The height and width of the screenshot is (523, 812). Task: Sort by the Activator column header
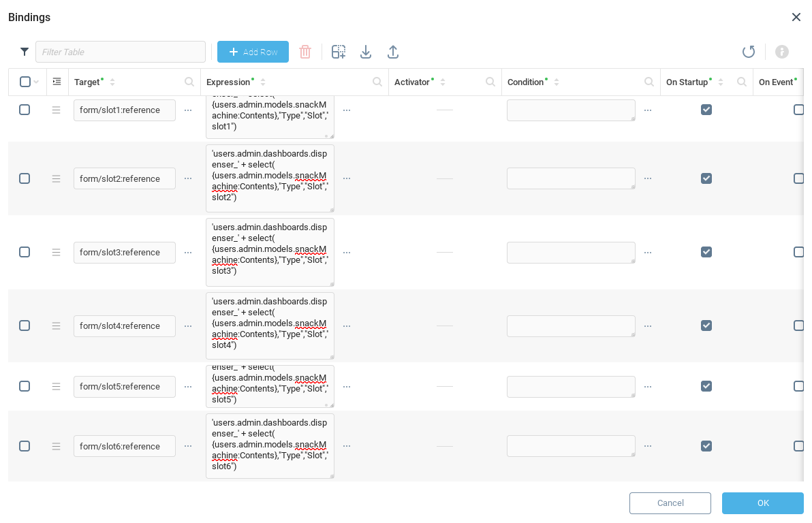coord(412,82)
